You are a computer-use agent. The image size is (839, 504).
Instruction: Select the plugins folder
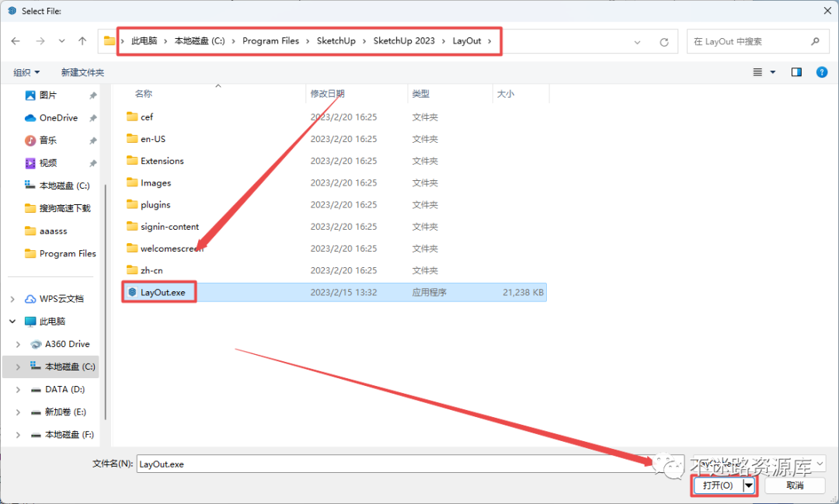[155, 204]
